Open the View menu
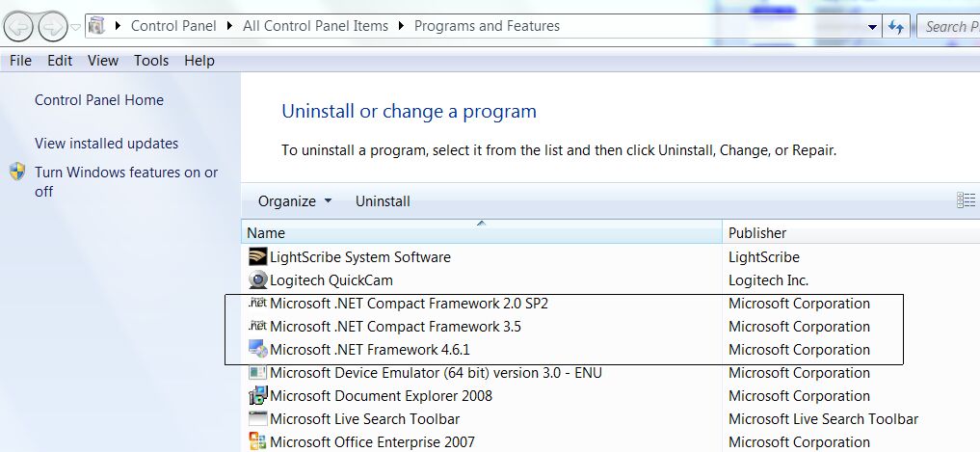The image size is (980, 452). 103,61
